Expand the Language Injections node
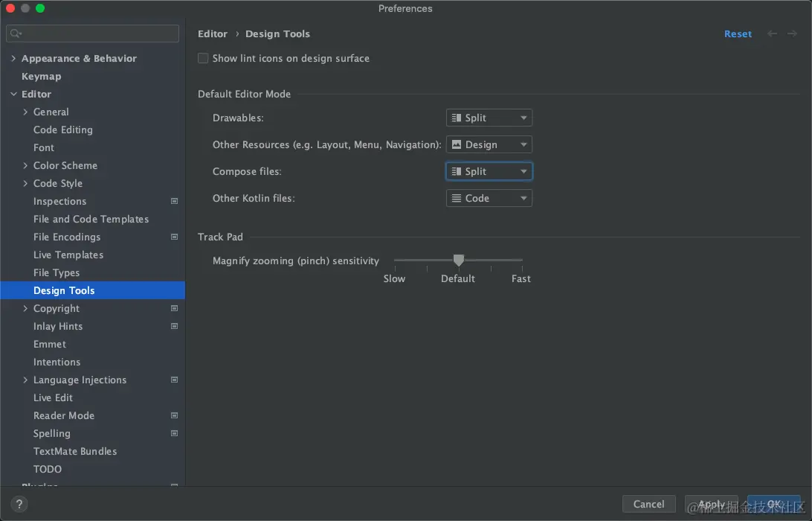Viewport: 812px width, 521px height. 25,380
